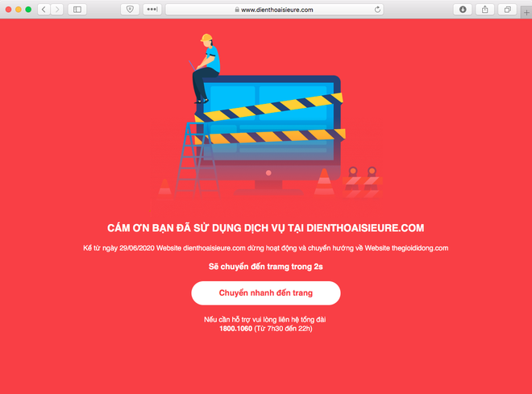The width and height of the screenshot is (532, 394).
Task: Click the lock icon in the address bar
Action: pos(237,10)
